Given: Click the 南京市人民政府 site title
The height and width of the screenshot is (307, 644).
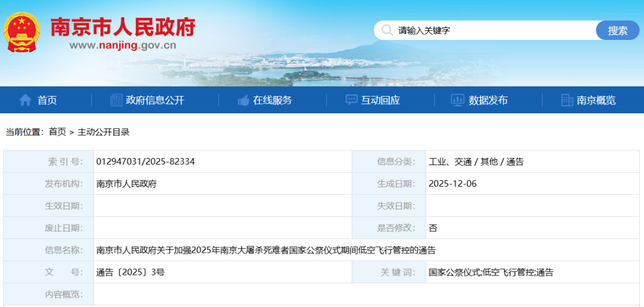Looking at the screenshot, I should tap(123, 26).
